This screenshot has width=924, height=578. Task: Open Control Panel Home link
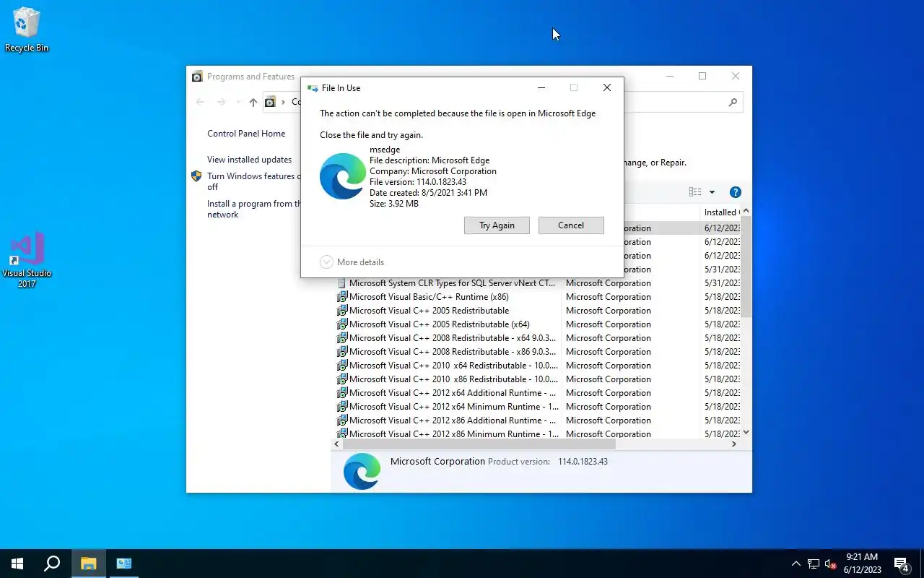pos(246,134)
